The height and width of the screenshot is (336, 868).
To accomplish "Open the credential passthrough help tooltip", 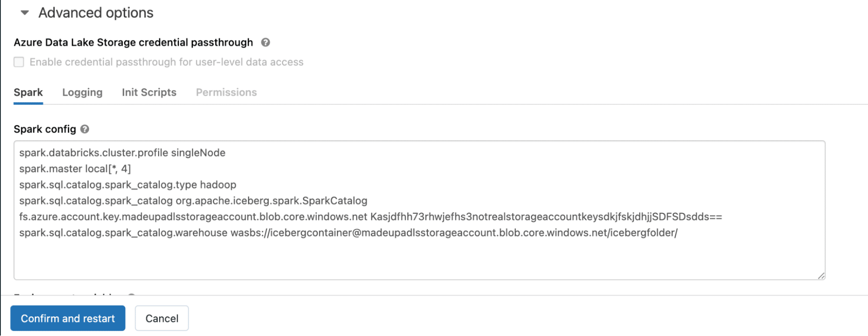I will pyautogui.click(x=266, y=42).
